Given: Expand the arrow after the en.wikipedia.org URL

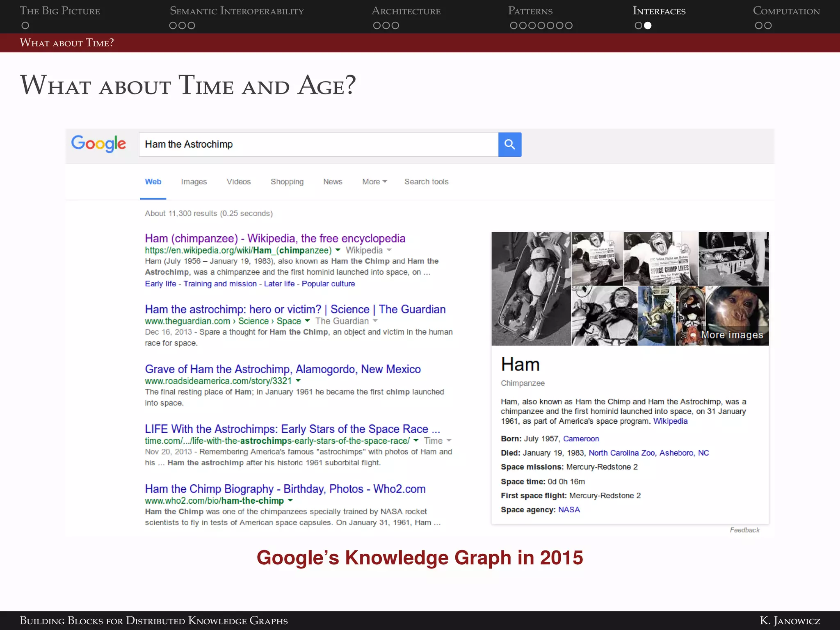Looking at the screenshot, I should (338, 250).
